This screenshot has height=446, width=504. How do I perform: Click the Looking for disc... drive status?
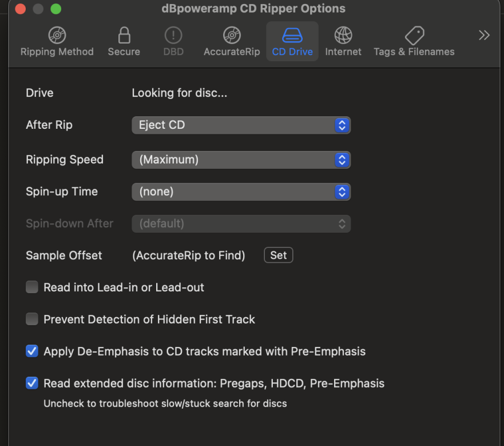coord(180,93)
